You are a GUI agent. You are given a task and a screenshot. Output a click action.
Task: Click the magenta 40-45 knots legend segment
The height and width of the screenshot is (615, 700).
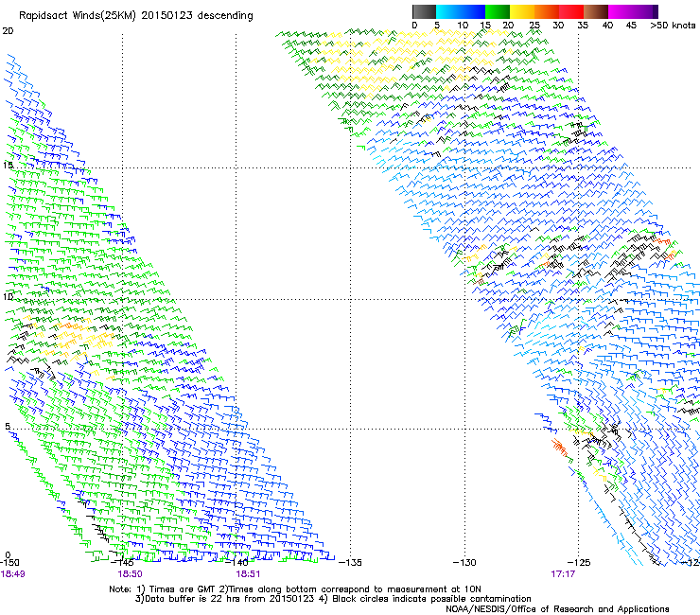(x=621, y=11)
